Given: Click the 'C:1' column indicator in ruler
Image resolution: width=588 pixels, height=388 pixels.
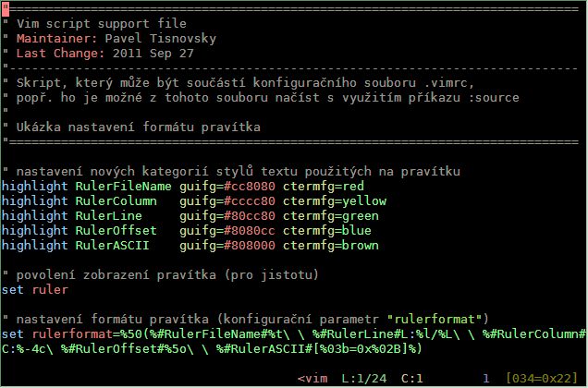Looking at the screenshot, I should pyautogui.click(x=412, y=378).
